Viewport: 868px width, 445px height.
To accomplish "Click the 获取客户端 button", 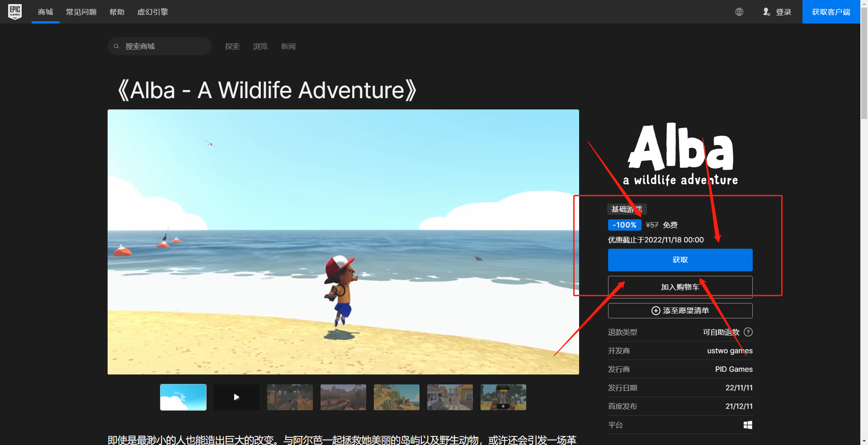I will (x=831, y=12).
